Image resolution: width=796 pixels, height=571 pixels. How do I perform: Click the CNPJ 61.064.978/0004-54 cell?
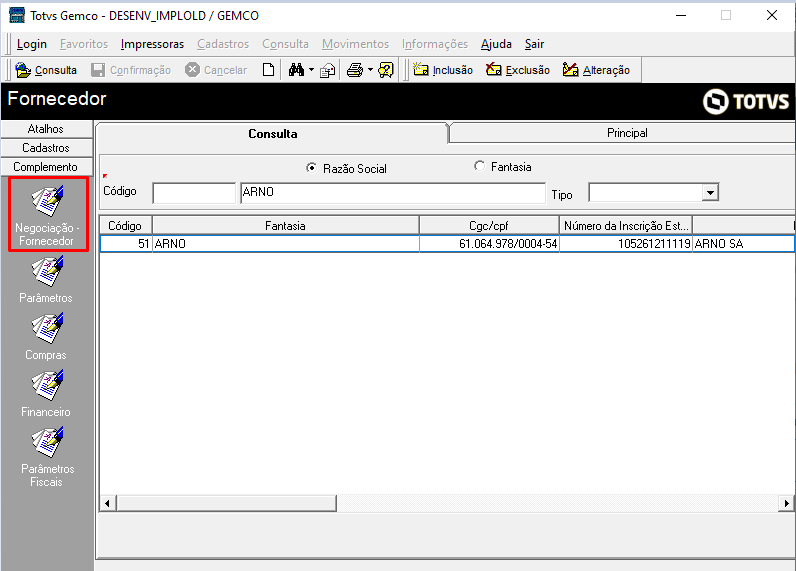tap(489, 244)
